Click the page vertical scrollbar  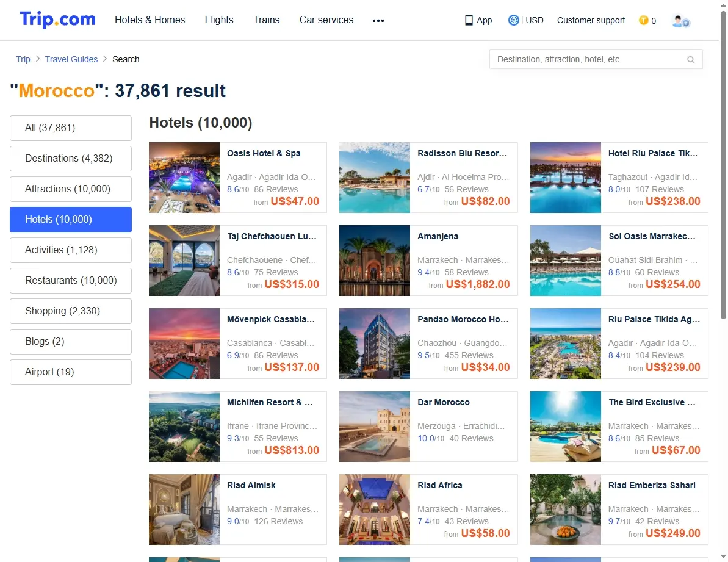coord(723,165)
